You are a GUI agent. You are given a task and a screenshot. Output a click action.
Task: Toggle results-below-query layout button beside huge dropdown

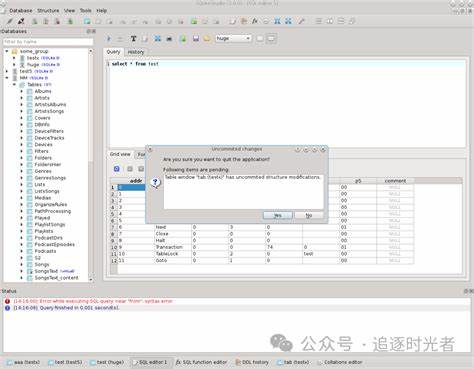(271, 39)
